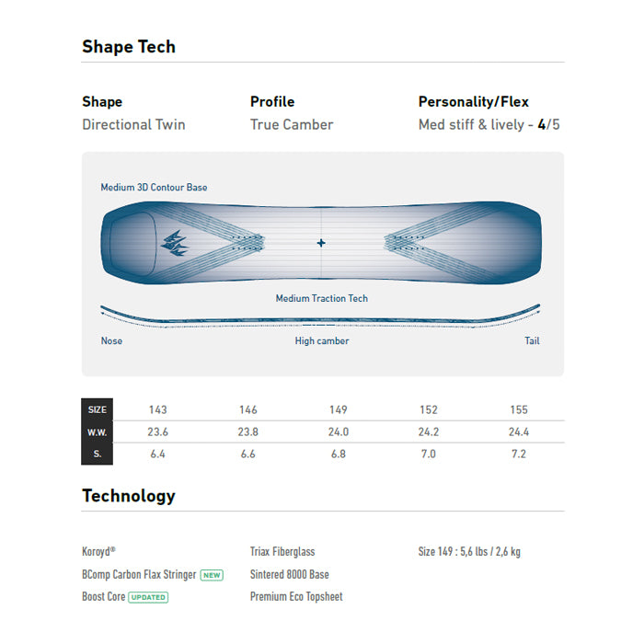Click the Shape Tech heading
Screen dimensions: 644x644
pyautogui.click(x=129, y=47)
